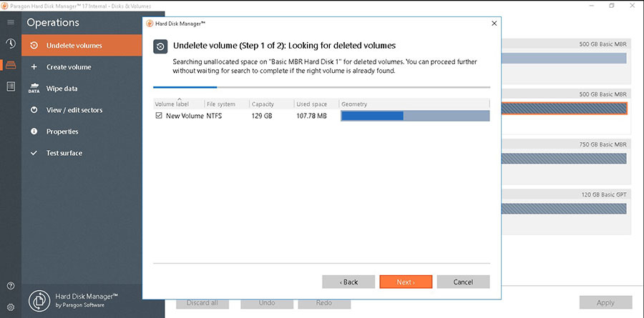Click the Properties info icon
The image size is (644, 318).
pos(34,131)
